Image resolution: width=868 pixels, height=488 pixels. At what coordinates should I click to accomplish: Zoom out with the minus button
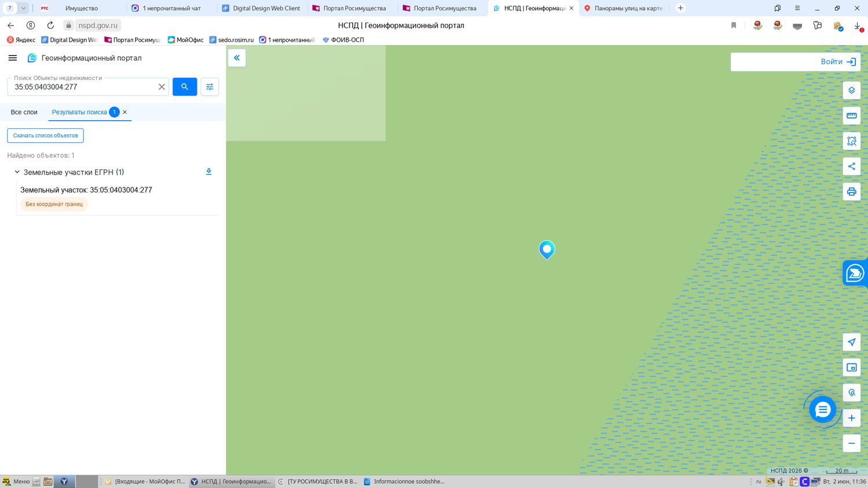(x=851, y=443)
